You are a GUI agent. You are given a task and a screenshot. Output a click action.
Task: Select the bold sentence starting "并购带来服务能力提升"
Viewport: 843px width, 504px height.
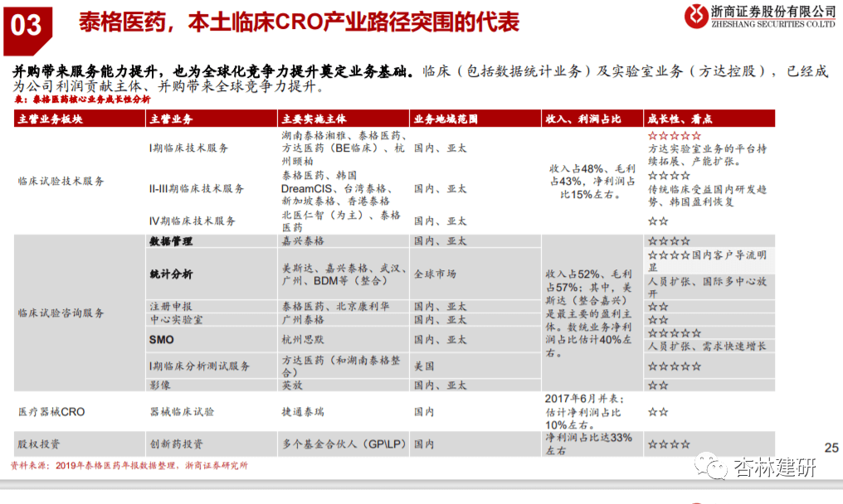[x=213, y=71]
